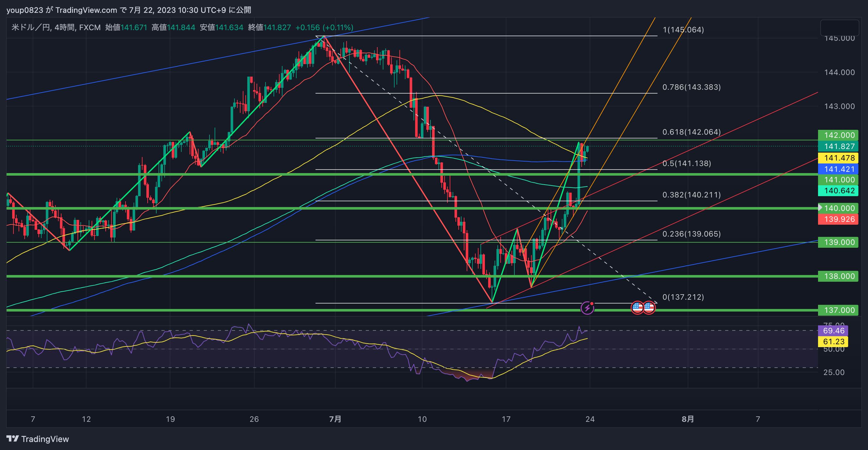Click the 8月 date axis label

pos(688,419)
